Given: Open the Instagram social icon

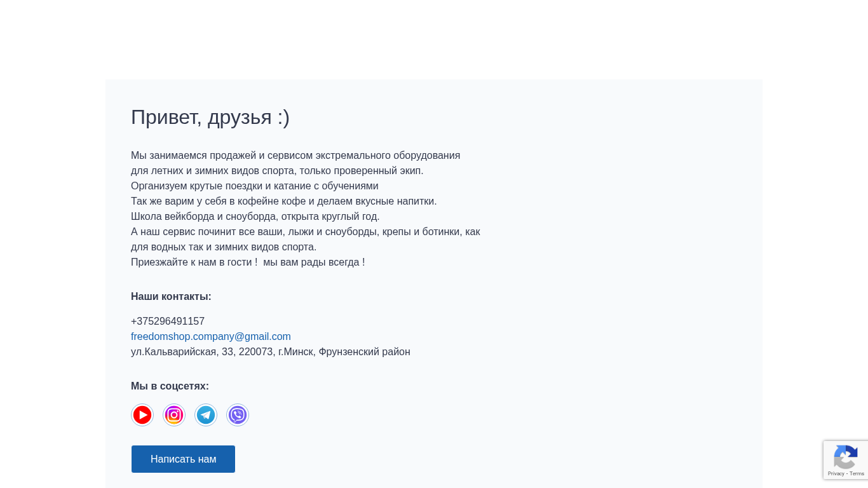Looking at the screenshot, I should (174, 415).
